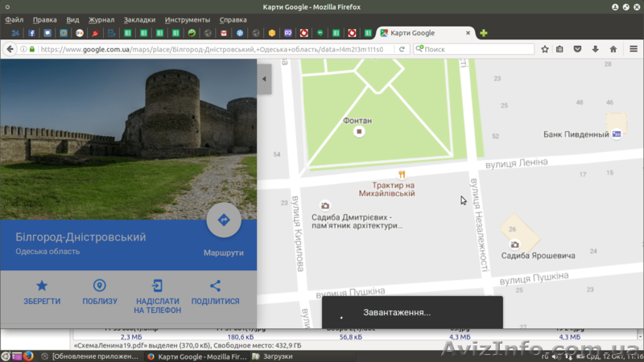Open the Закладки menu
Image resolution: width=644 pixels, height=362 pixels.
pyautogui.click(x=140, y=19)
